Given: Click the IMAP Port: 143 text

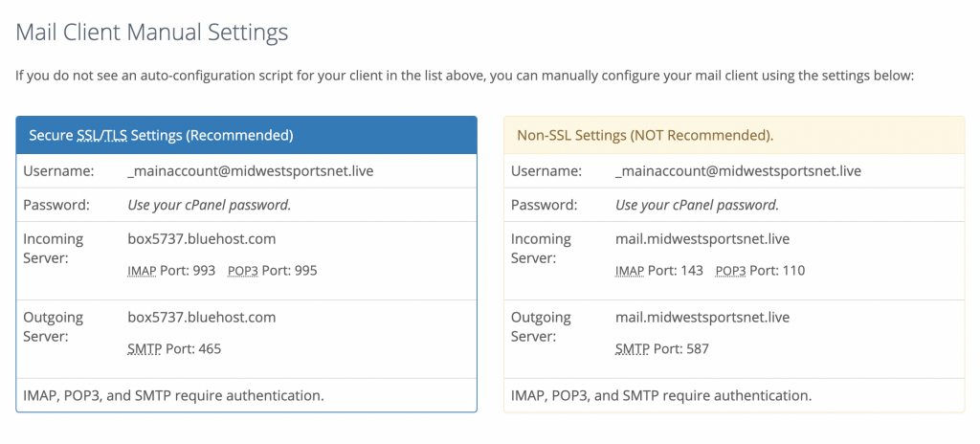Looking at the screenshot, I should tap(659, 271).
